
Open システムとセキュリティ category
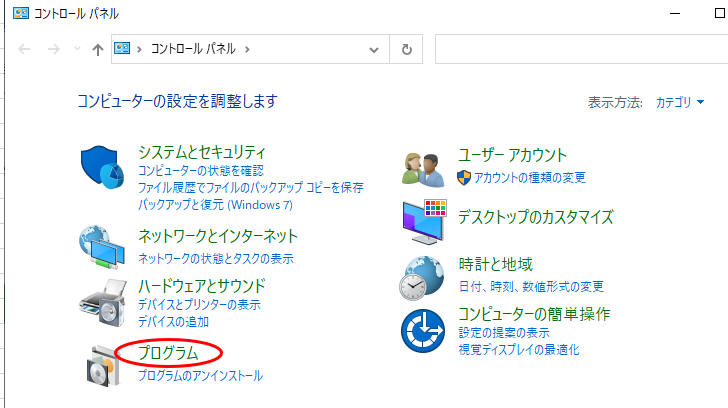pos(202,152)
